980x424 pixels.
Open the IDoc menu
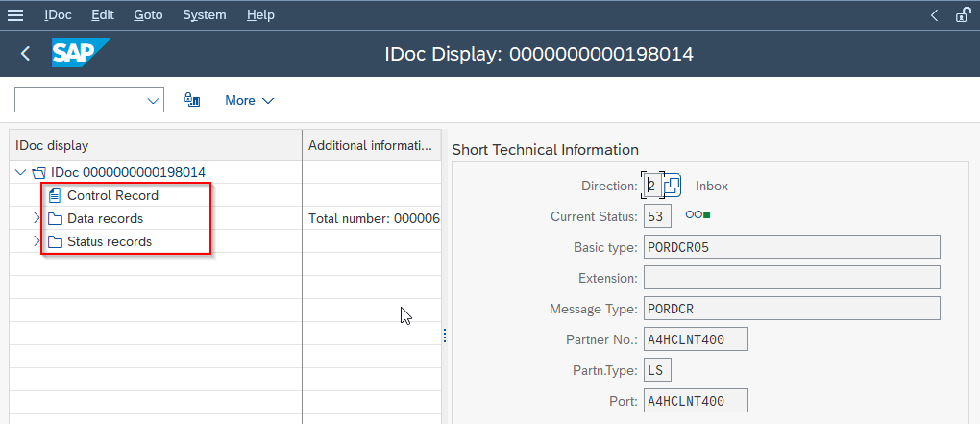pyautogui.click(x=58, y=15)
